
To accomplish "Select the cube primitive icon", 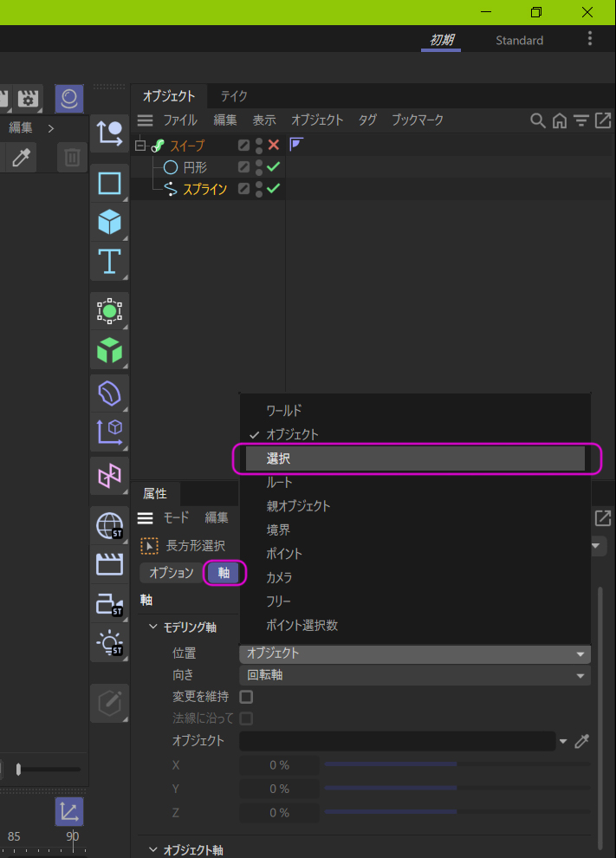I will point(109,222).
